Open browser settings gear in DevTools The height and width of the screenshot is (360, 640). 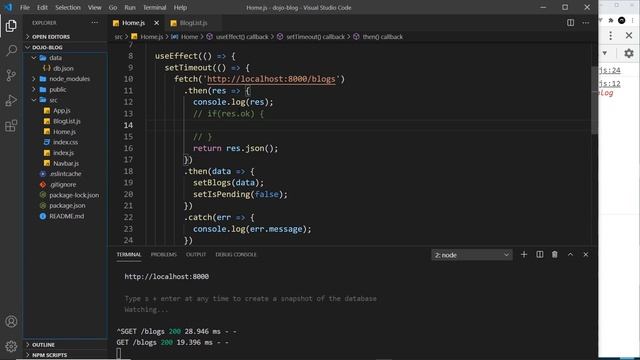pyautogui.click(x=629, y=53)
